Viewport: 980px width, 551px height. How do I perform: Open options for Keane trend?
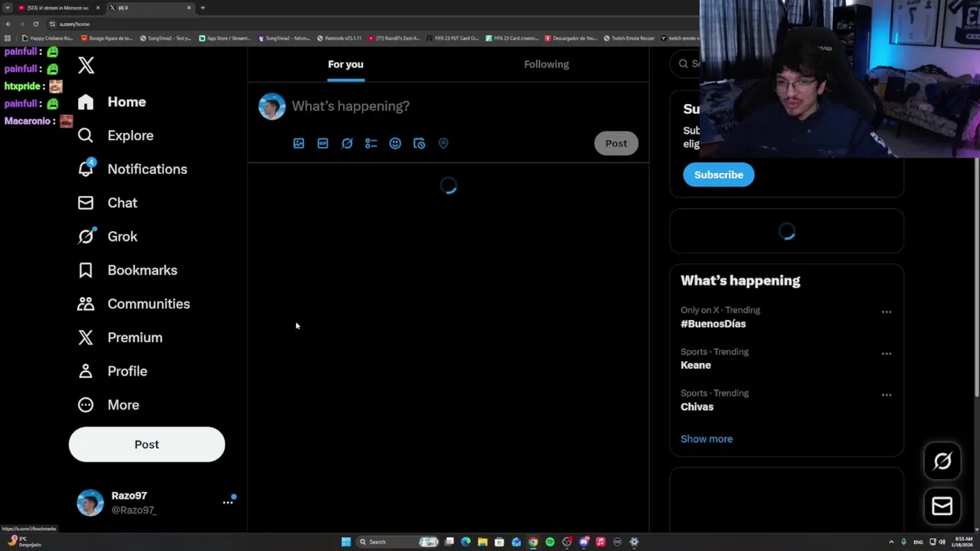coord(887,354)
